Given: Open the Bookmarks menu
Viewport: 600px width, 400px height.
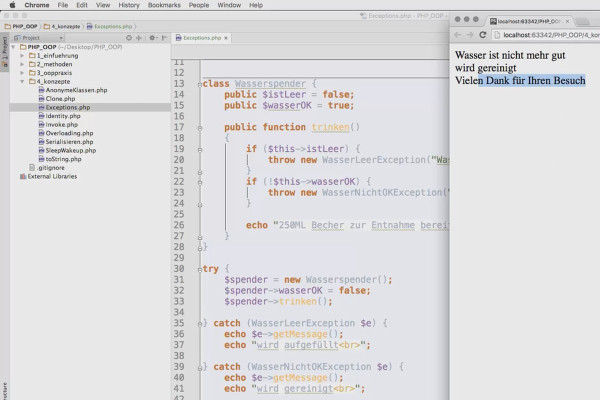Looking at the screenshot, I should [x=164, y=5].
